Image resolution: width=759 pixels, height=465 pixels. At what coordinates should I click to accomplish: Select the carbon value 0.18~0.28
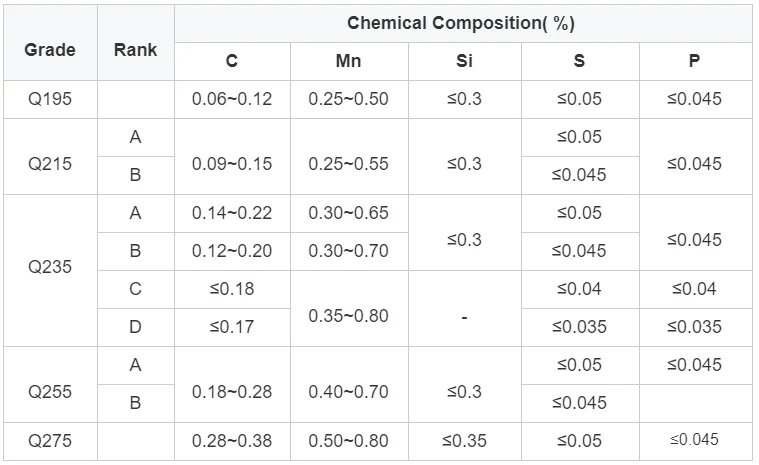click(x=231, y=392)
